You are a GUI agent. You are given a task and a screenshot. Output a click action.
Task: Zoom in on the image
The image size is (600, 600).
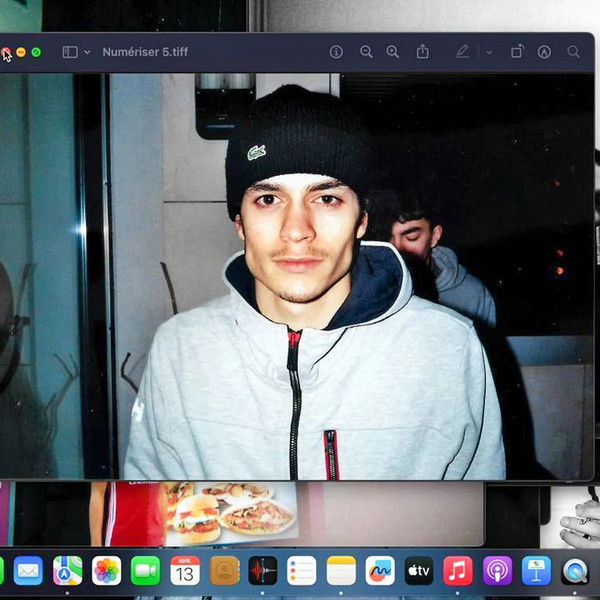(x=393, y=52)
